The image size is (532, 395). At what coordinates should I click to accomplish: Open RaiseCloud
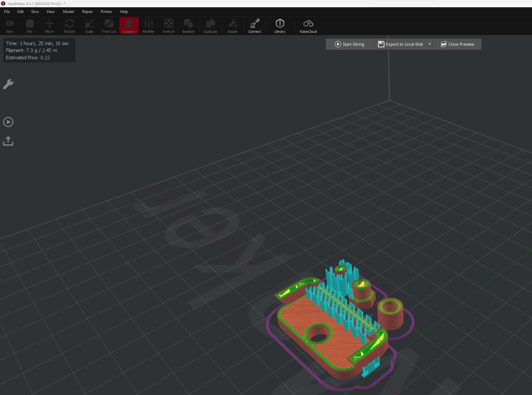308,26
